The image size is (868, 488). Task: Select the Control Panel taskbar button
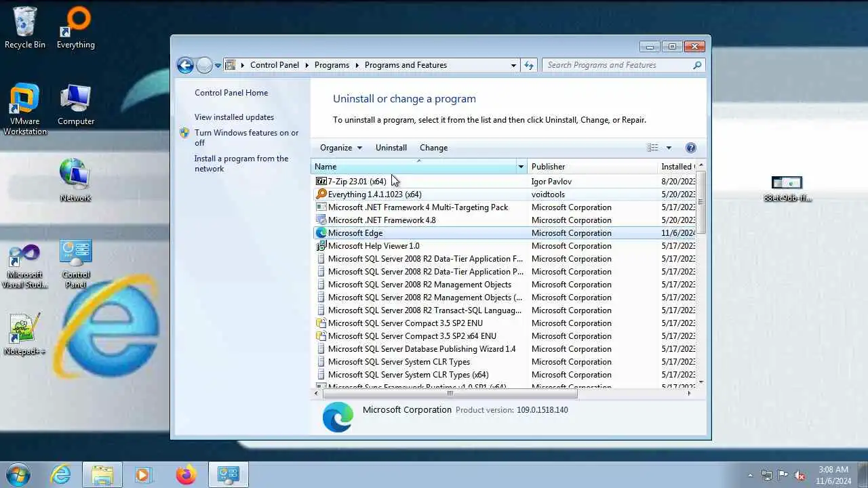228,474
